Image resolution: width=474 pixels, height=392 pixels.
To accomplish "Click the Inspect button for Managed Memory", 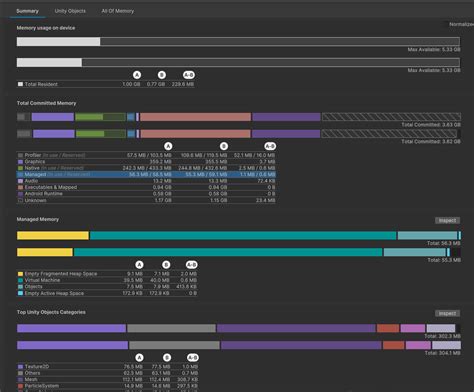I will (447, 220).
